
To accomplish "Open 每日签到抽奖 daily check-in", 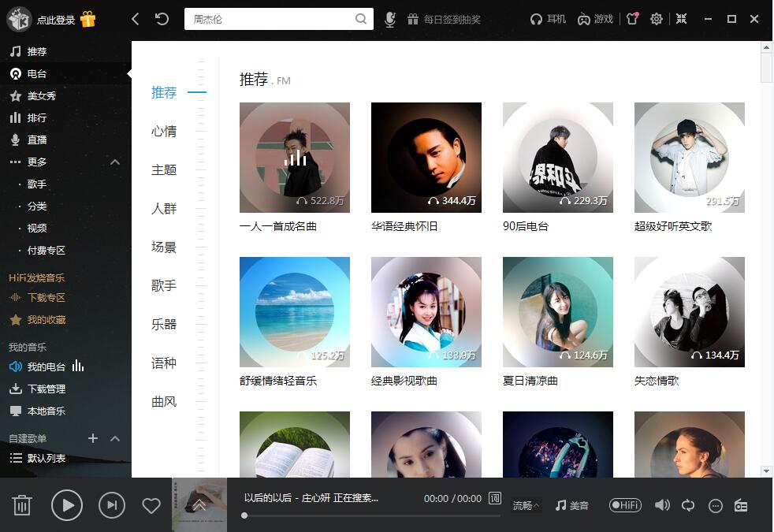I will (x=444, y=19).
